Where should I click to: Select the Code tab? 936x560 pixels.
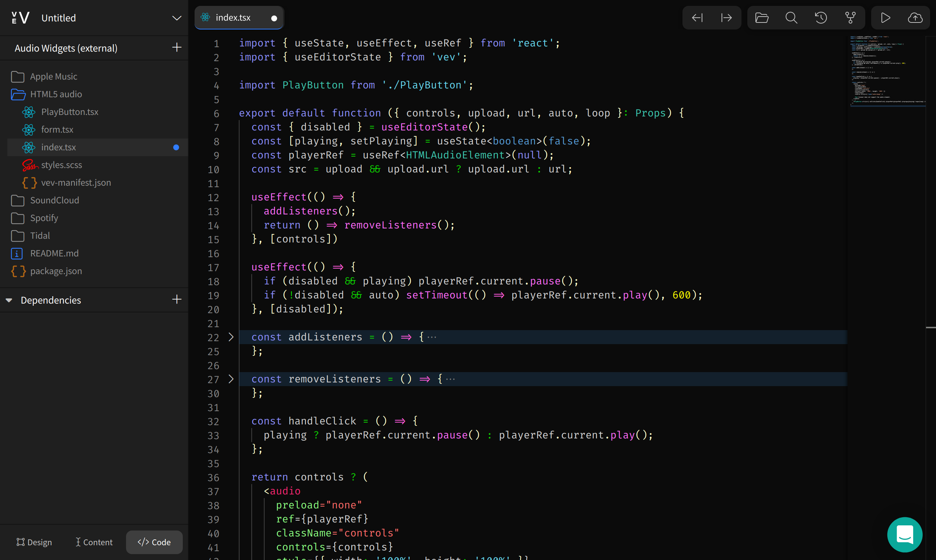click(154, 542)
